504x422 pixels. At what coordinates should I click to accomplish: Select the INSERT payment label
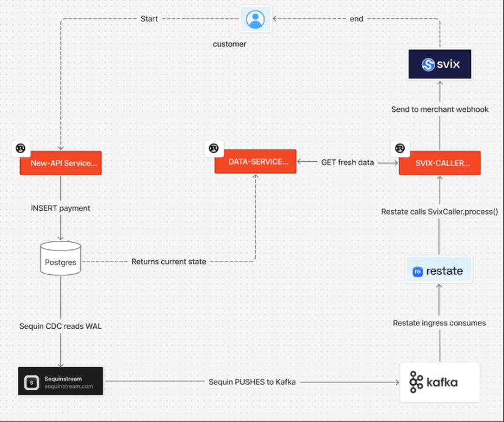click(x=60, y=208)
